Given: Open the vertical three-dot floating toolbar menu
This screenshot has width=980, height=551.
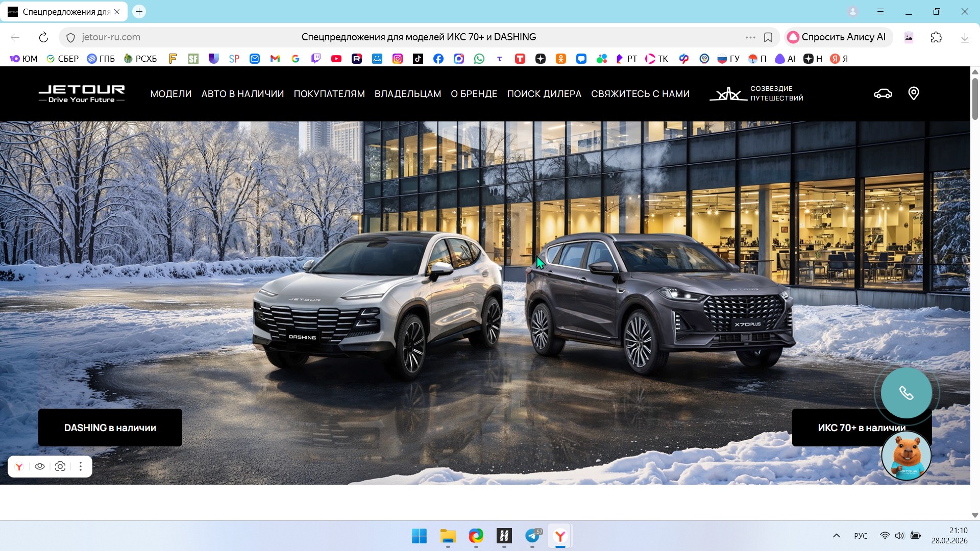Looking at the screenshot, I should 81,466.
